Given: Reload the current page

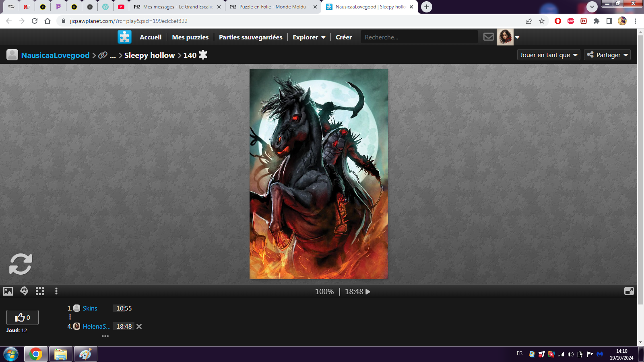Looking at the screenshot, I should pyautogui.click(x=35, y=21).
